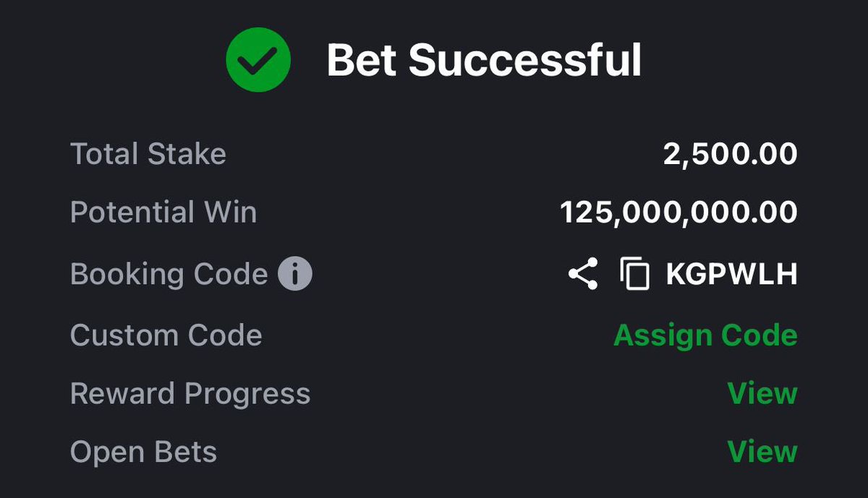Click the white tick inside green circle
868x498 pixels.
(x=258, y=62)
